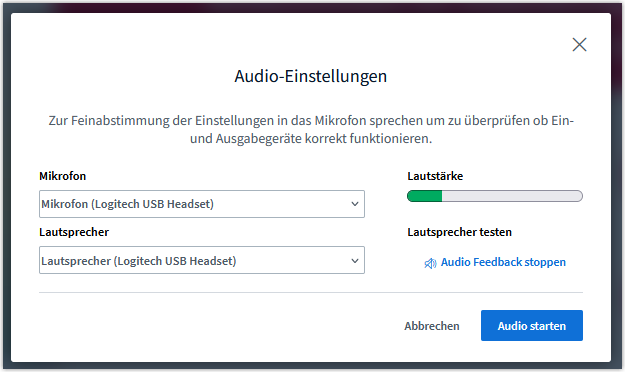Screen dimensions: 626x373
Task: Click the Feinabstimmung instruction paragraph
Action: coord(311,129)
